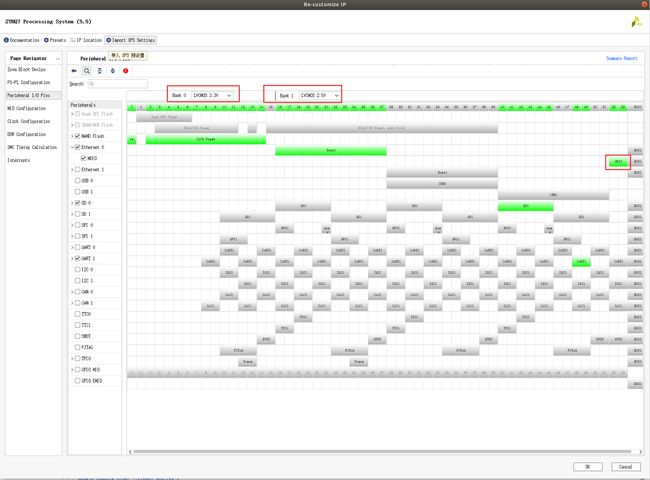
Task: Toggle the search magnifier toolbar icon
Action: 87,71
